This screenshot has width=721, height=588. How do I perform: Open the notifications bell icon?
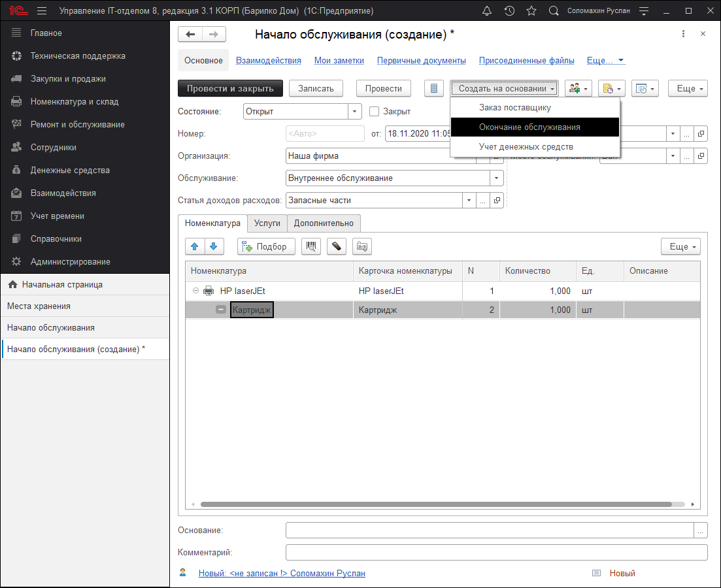[486, 11]
